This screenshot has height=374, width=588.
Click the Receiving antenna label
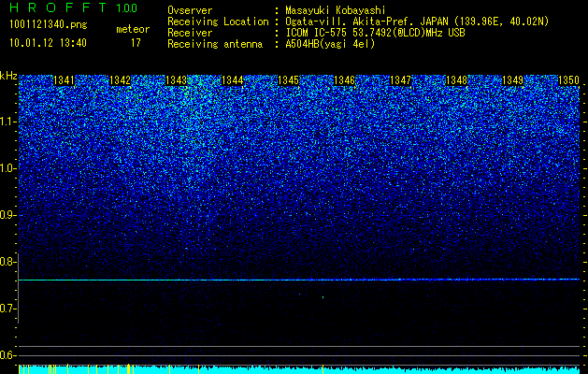[x=215, y=44]
